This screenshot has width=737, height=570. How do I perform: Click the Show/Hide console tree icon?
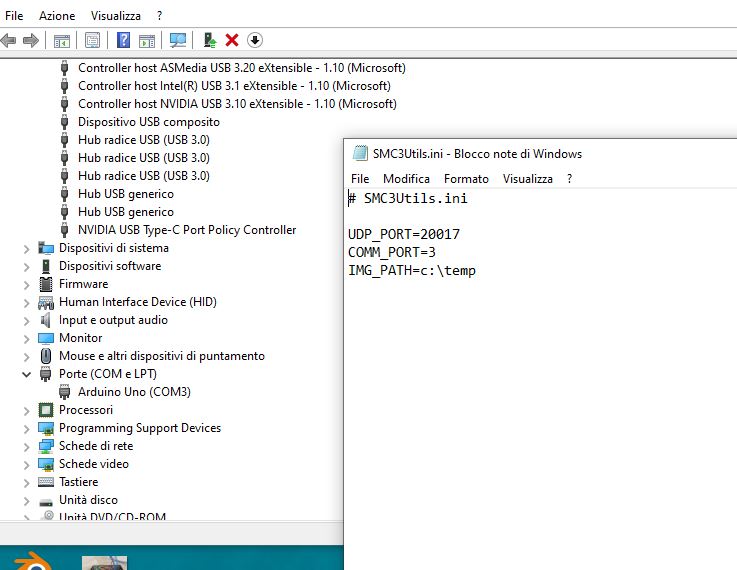tap(62, 40)
